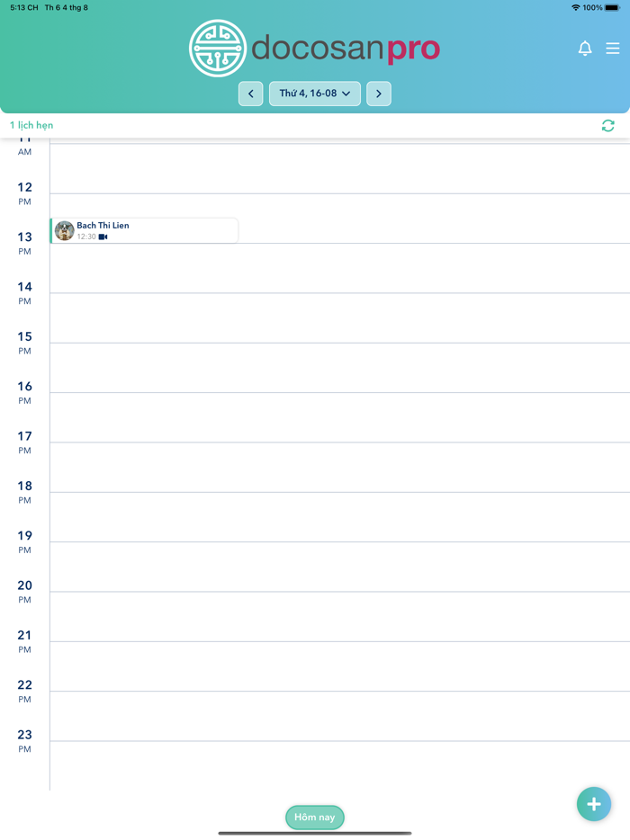The height and width of the screenshot is (840, 630).
Task: Add a new appointment with plus button
Action: pos(593,804)
